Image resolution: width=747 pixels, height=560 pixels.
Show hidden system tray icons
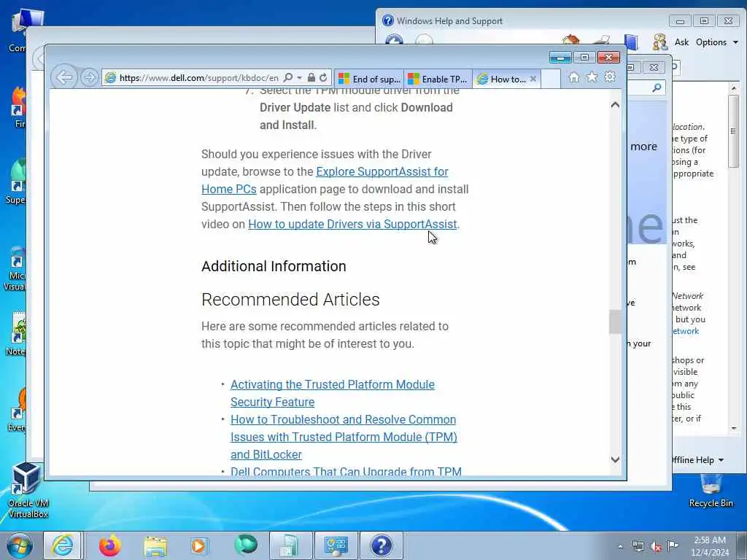click(x=620, y=547)
